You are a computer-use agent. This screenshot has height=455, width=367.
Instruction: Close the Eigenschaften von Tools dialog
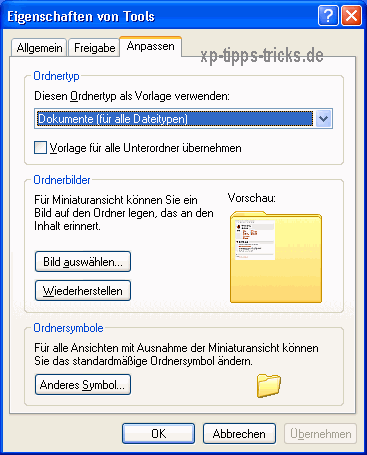pyautogui.click(x=351, y=15)
